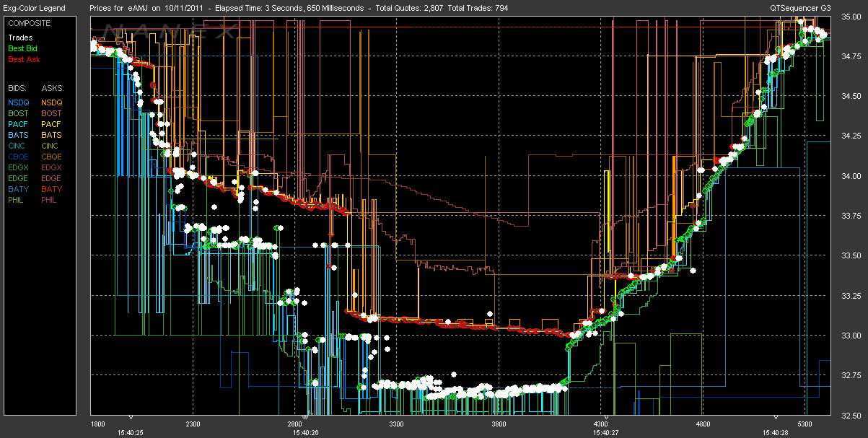868x438 pixels.
Task: Click EDGE in the ASKS column
Action: coord(52,178)
